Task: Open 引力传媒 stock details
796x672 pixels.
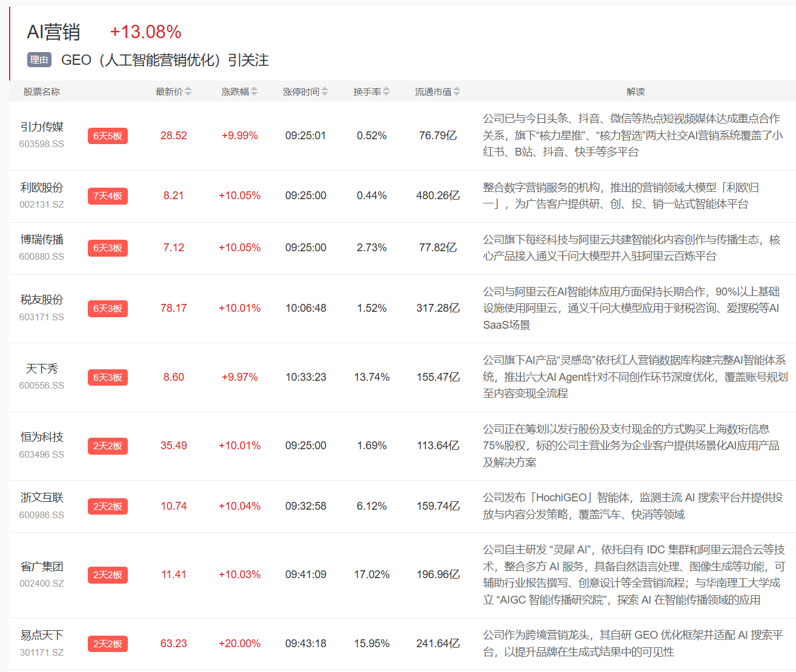Action: tap(42, 127)
